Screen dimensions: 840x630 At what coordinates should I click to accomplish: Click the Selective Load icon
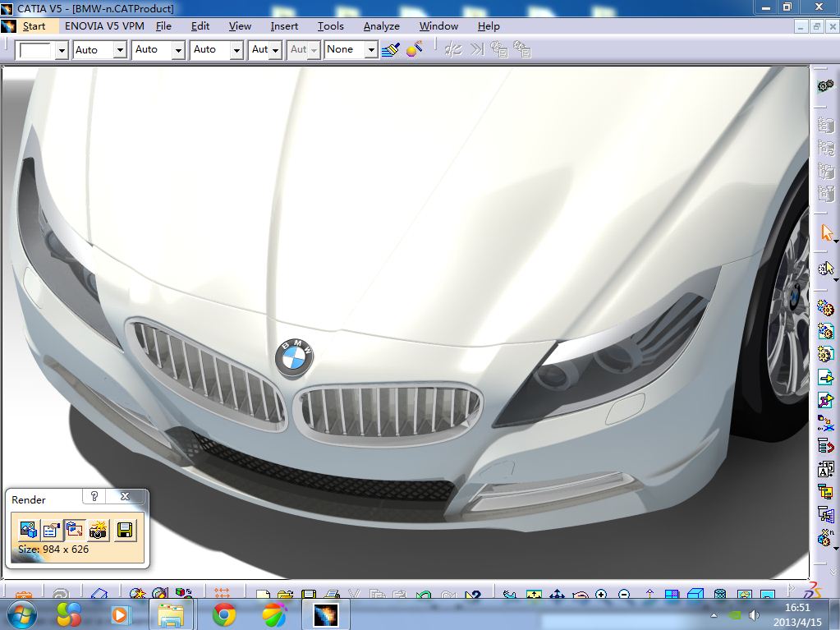[825, 491]
